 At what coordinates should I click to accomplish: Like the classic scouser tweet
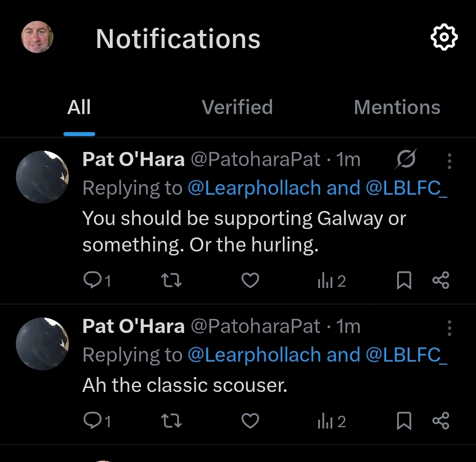click(250, 421)
